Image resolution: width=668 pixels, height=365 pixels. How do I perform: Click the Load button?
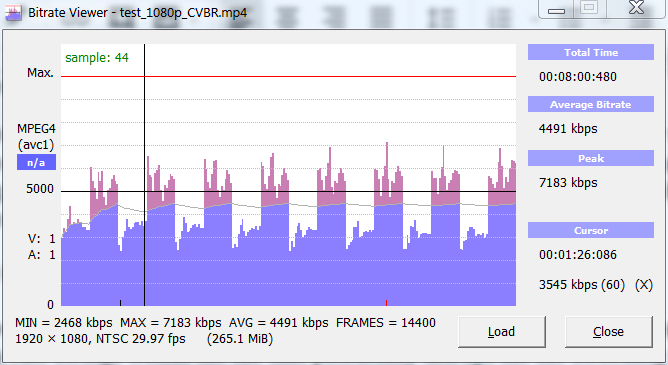click(x=501, y=332)
